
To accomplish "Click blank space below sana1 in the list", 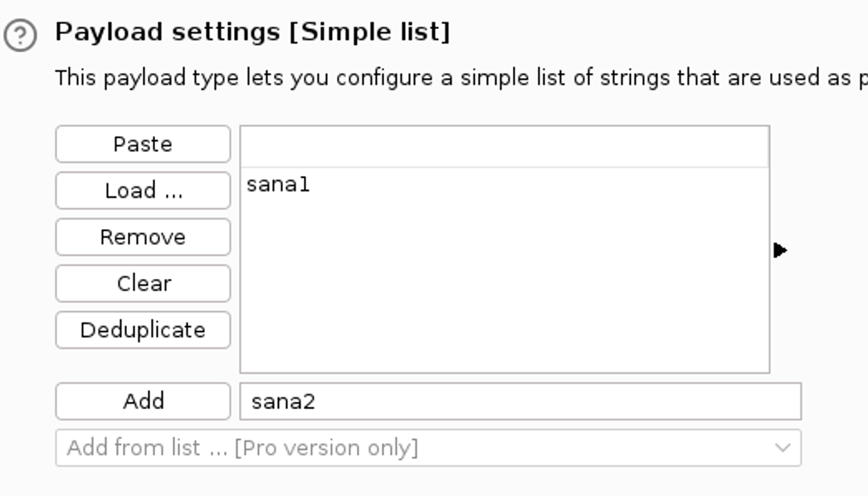I will (504, 289).
